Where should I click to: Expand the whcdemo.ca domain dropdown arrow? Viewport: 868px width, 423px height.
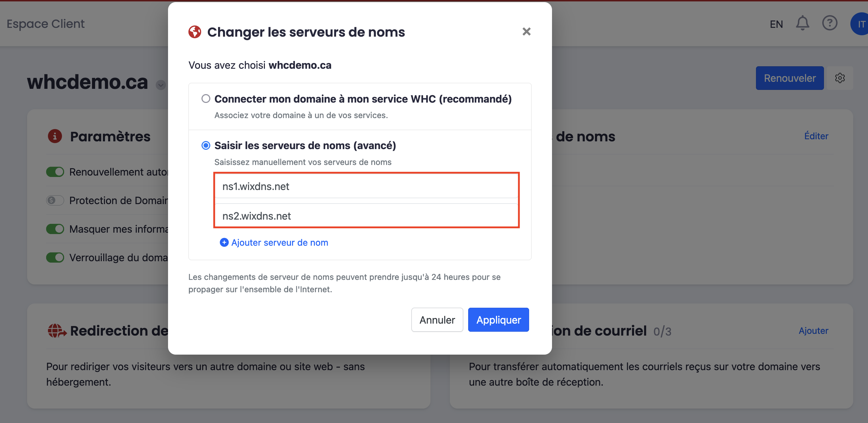point(161,85)
